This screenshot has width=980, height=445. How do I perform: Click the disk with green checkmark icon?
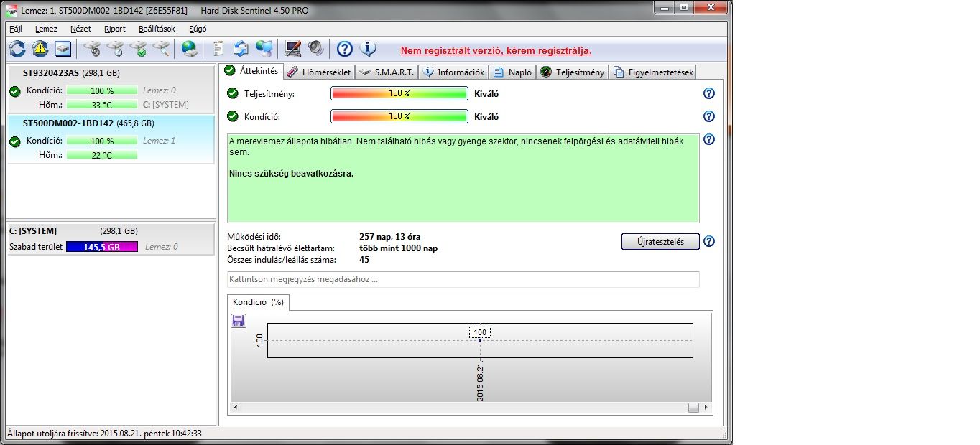click(138, 49)
